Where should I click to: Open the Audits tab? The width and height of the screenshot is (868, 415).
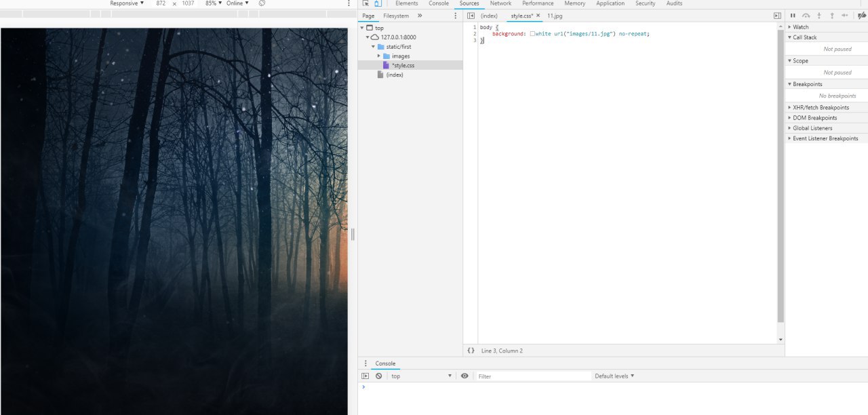point(674,3)
